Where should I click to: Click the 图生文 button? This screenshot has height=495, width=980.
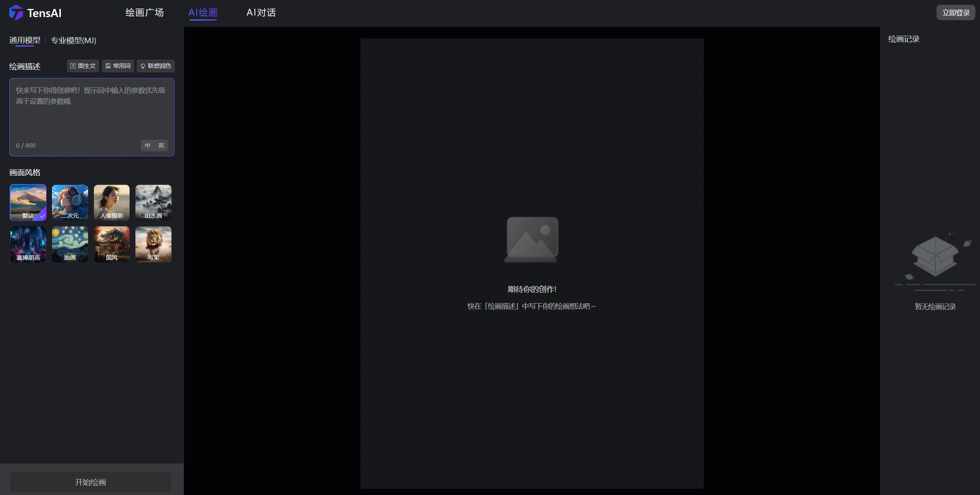pyautogui.click(x=83, y=66)
